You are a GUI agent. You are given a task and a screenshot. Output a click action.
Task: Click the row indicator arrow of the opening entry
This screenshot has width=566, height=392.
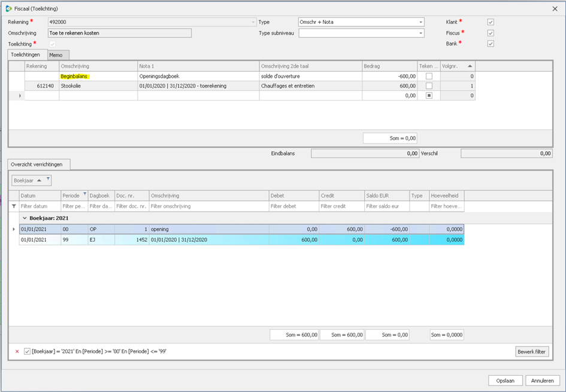click(14, 229)
